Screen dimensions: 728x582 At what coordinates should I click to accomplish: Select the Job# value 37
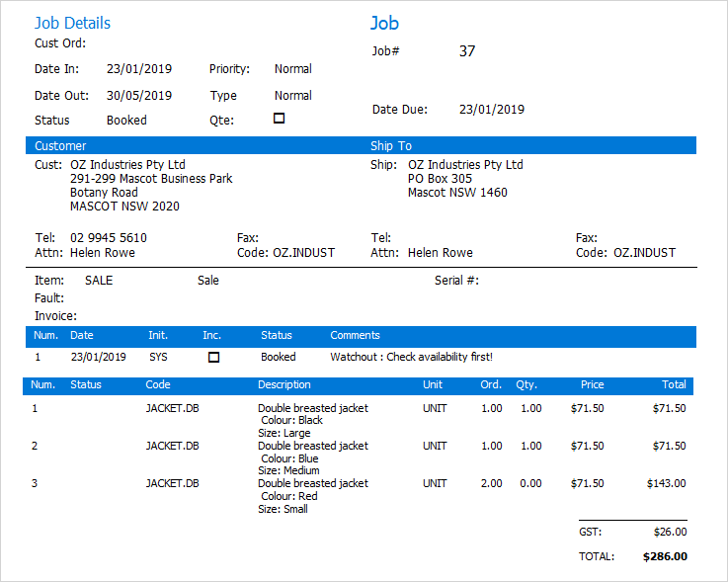coord(467,51)
